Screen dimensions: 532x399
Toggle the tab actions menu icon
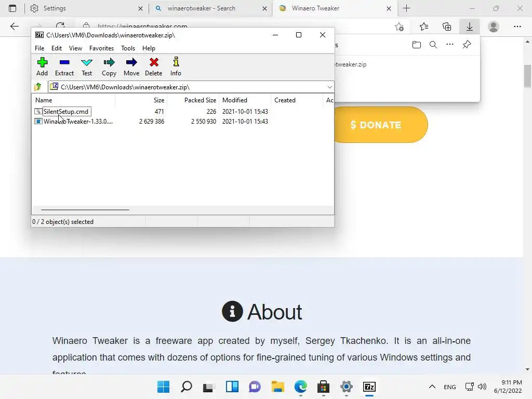click(12, 8)
